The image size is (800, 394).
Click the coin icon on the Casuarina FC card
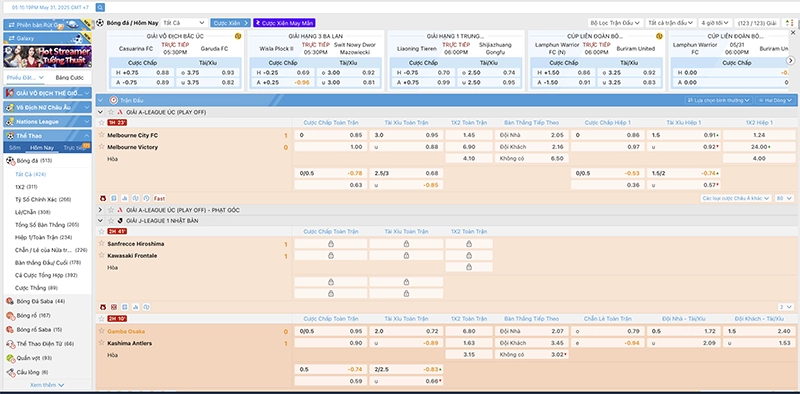click(238, 36)
